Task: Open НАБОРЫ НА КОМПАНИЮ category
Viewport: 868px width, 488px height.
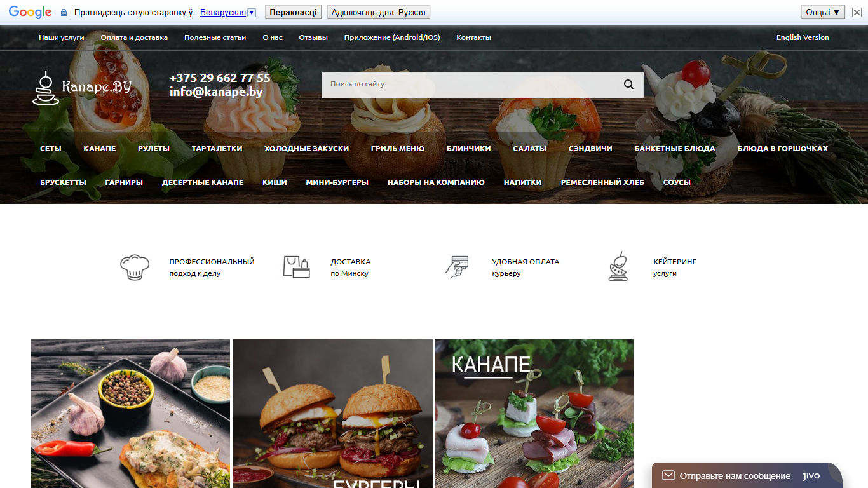Action: [x=436, y=182]
